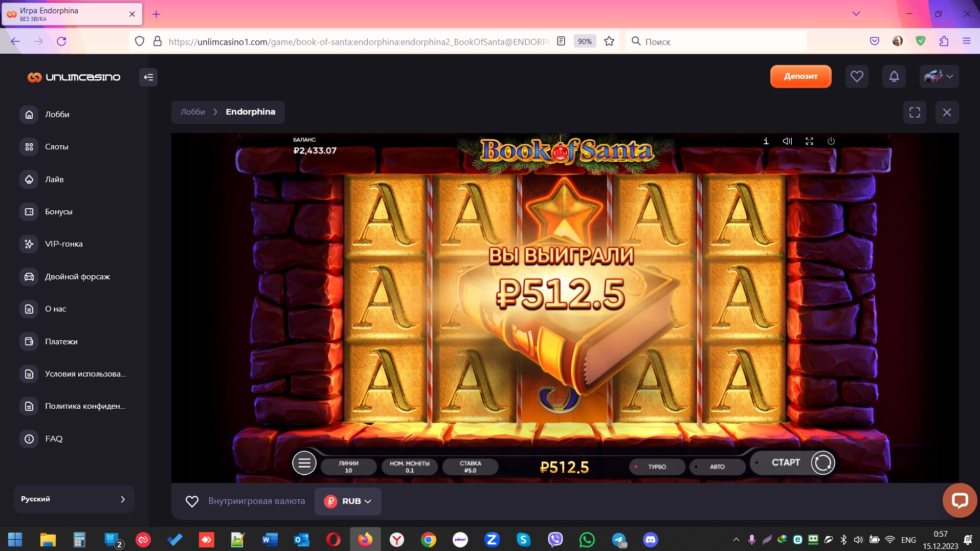Viewport: 980px width, 551px height.
Task: Go back in browser history
Action: 15,41
